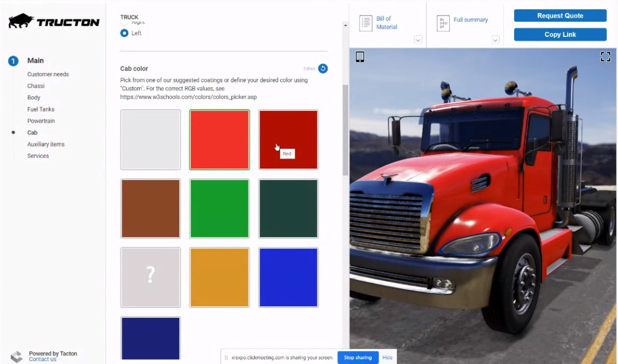Click the Request Quote button
The image size is (618, 364).
click(x=560, y=15)
